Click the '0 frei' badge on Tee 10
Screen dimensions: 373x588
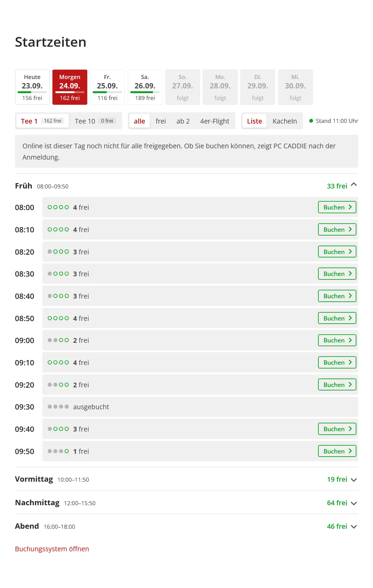point(107,121)
